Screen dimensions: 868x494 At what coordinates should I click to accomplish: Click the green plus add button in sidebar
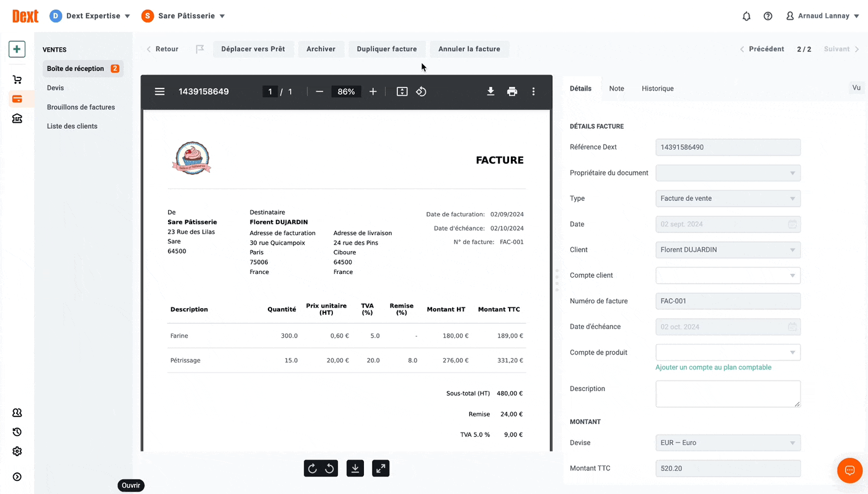[x=17, y=49]
